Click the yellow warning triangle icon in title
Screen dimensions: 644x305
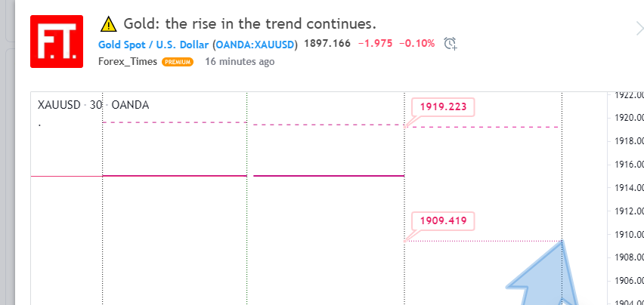[108, 23]
